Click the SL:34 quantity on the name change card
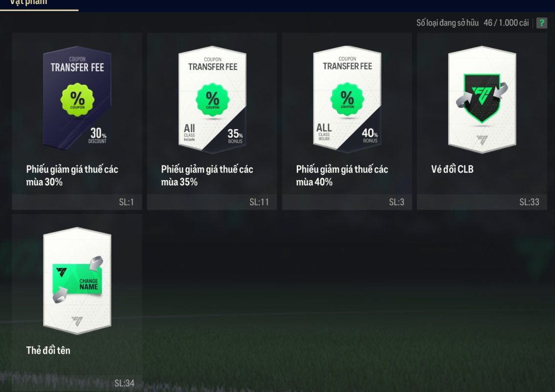This screenshot has width=555, height=392. [124, 383]
